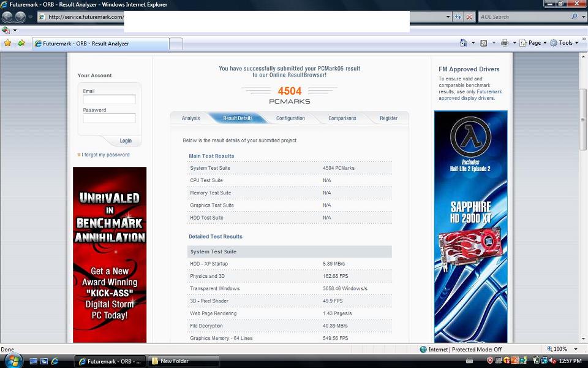Click the keyboard icon in the taskbar

point(469,361)
